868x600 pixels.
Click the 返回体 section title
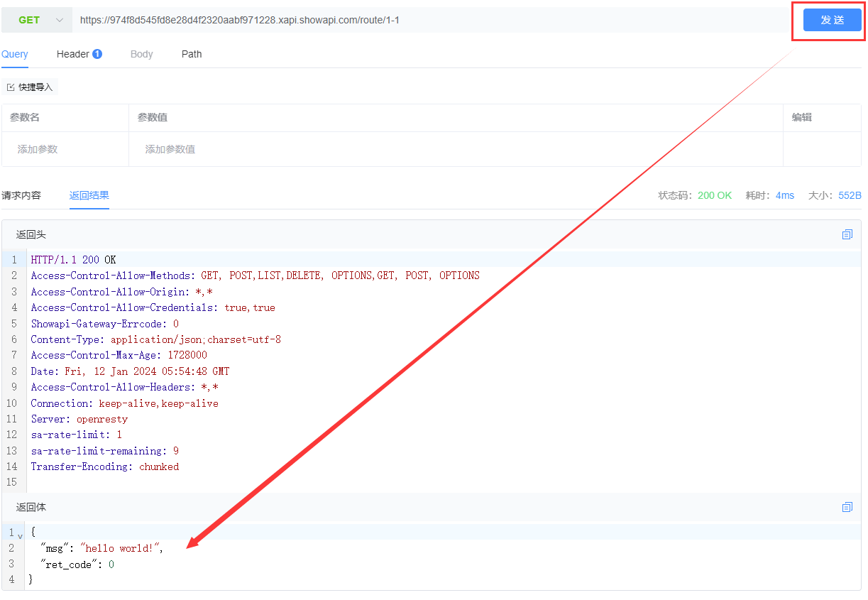pyautogui.click(x=31, y=507)
